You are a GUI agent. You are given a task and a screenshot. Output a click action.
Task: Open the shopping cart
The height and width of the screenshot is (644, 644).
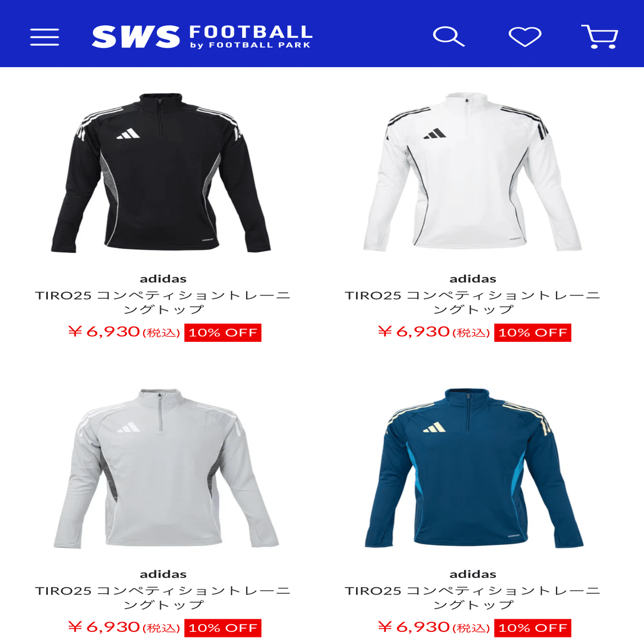(x=599, y=36)
